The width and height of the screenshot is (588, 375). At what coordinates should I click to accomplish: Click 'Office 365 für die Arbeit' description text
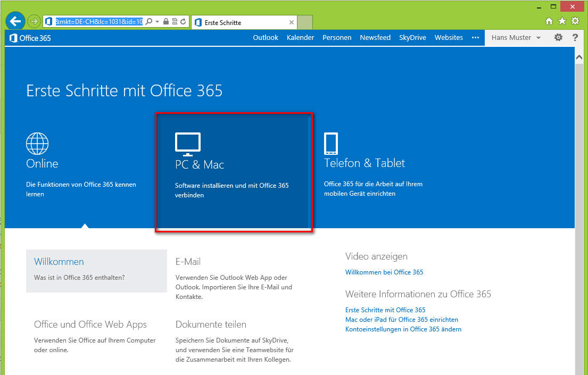(x=373, y=189)
